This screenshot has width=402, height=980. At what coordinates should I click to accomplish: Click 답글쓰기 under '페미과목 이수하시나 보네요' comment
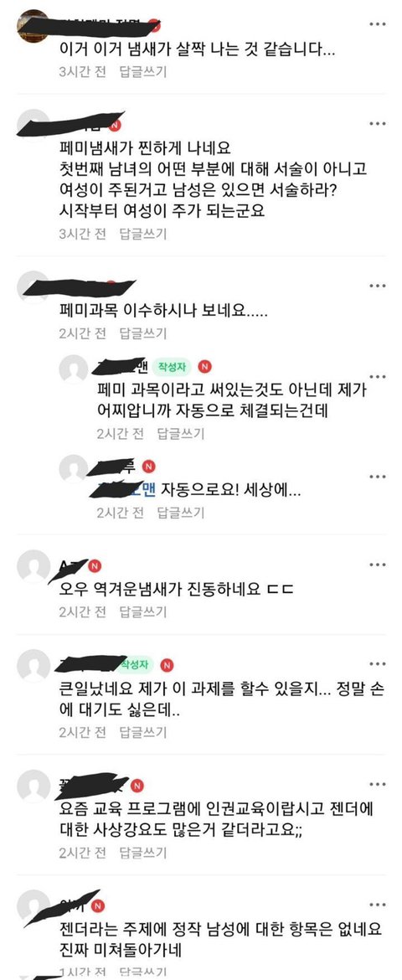click(x=143, y=333)
